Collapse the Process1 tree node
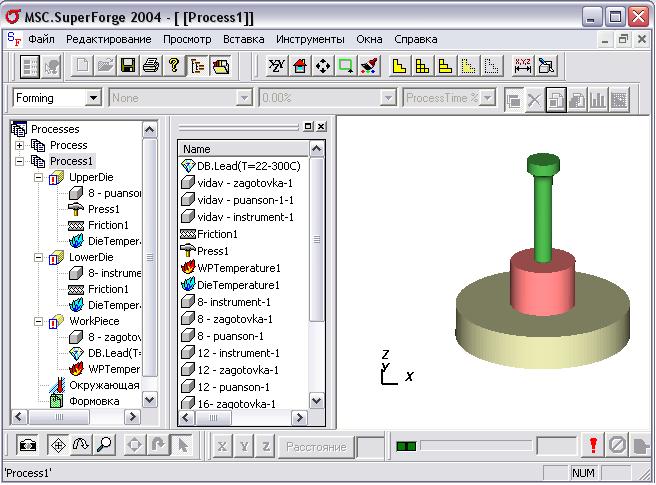This screenshot has height=485, width=656. coord(19,161)
